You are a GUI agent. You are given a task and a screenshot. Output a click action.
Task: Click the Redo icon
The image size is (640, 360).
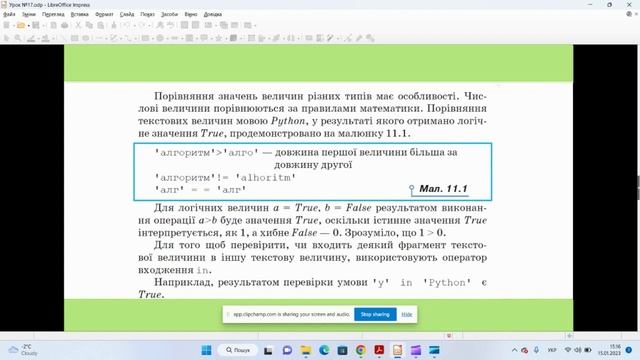click(141, 25)
